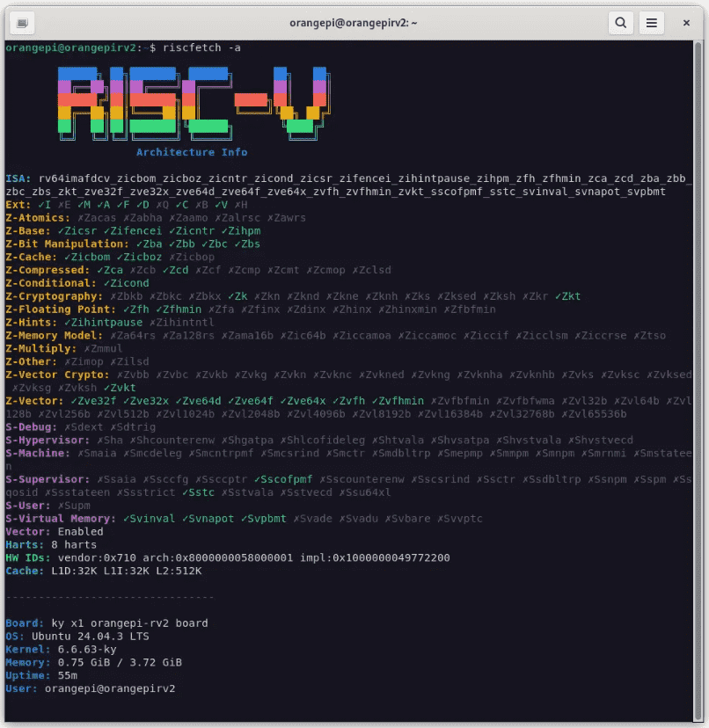
Task: Click the ✓Zk entry
Action: (238, 296)
